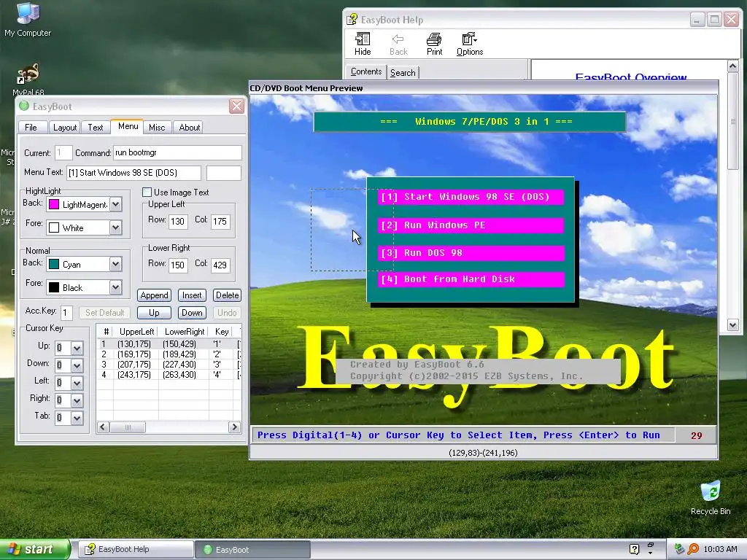Click the Append button
Image resolution: width=747 pixels, height=560 pixels.
(x=154, y=295)
